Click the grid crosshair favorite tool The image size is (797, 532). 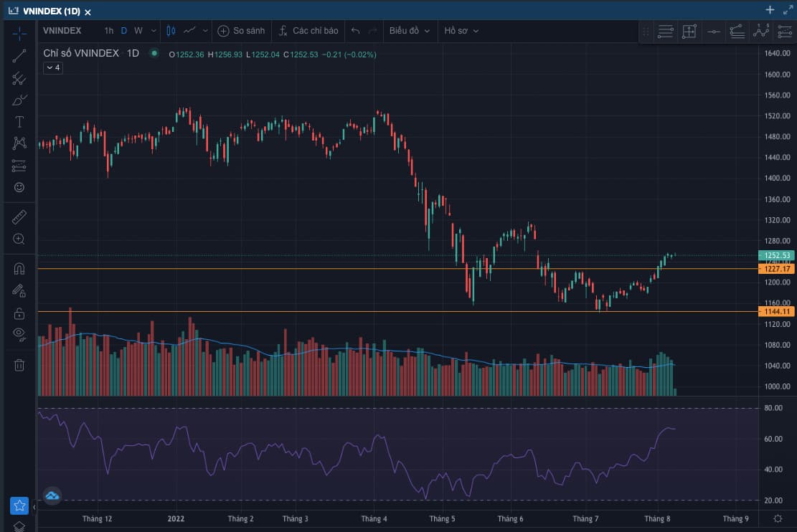689,32
